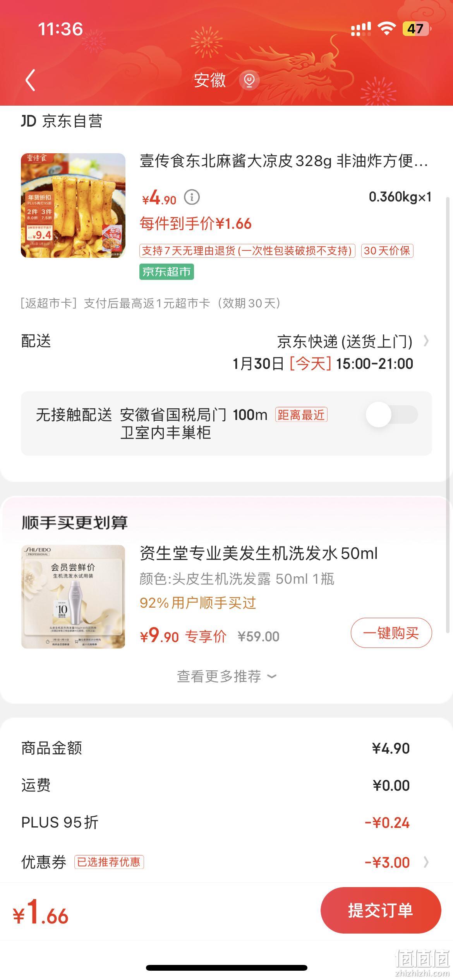Tap the back arrow icon
Screen dimensions: 453x980
click(31, 80)
